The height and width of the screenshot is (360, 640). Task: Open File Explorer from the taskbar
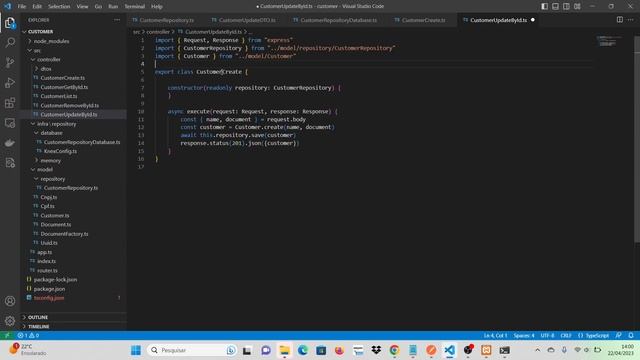284,350
